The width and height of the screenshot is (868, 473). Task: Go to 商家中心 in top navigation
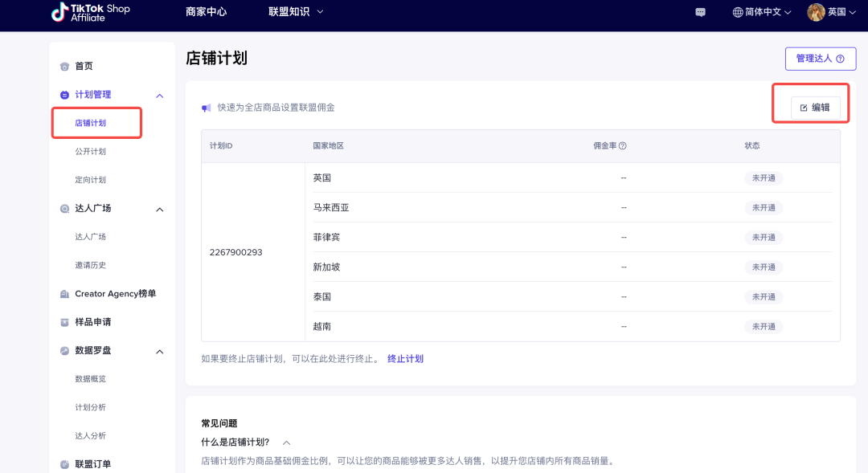coord(206,12)
